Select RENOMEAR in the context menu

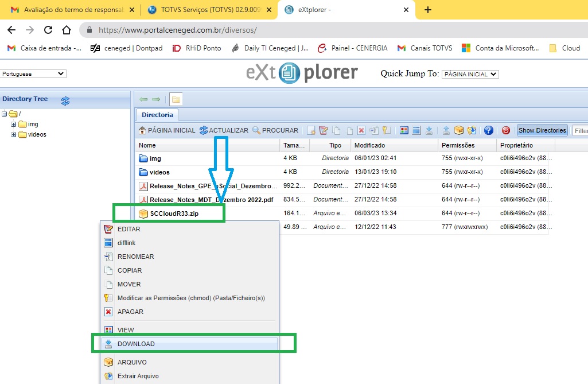tap(135, 257)
